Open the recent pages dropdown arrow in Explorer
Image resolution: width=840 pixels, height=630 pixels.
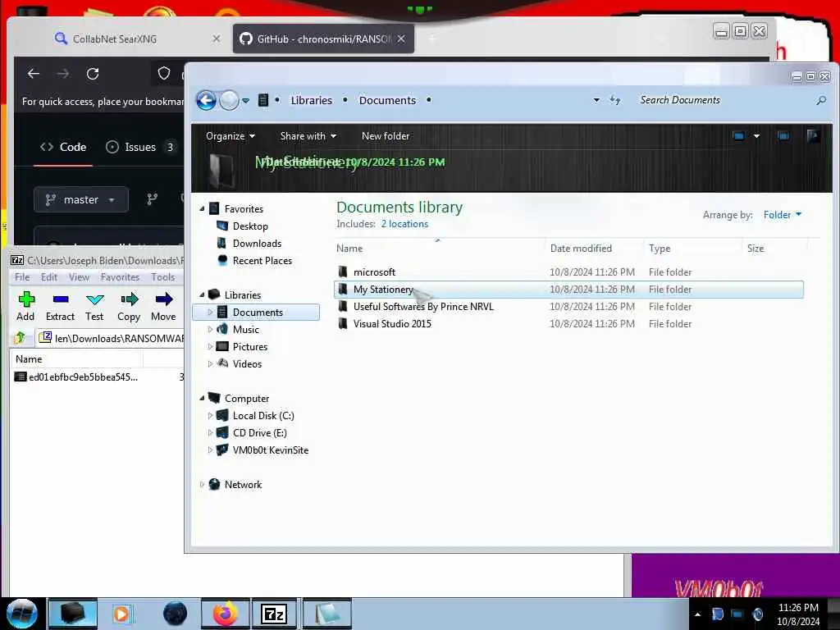pos(245,100)
